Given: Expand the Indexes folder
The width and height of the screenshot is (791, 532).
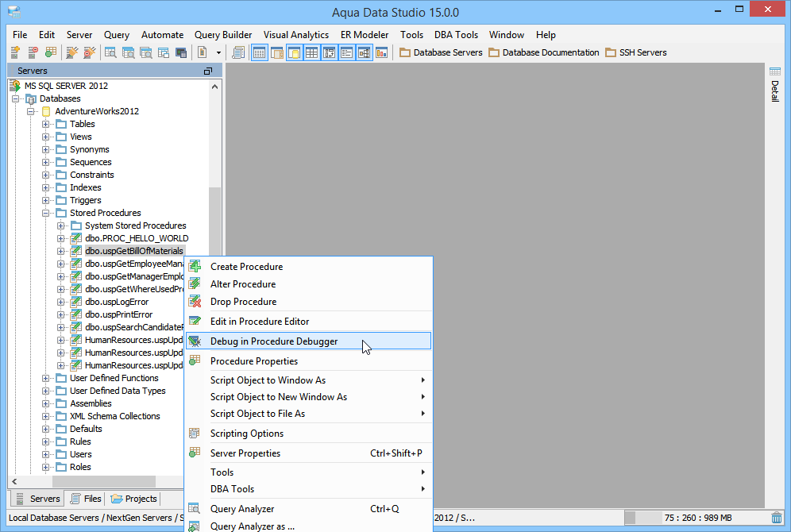Looking at the screenshot, I should (46, 187).
